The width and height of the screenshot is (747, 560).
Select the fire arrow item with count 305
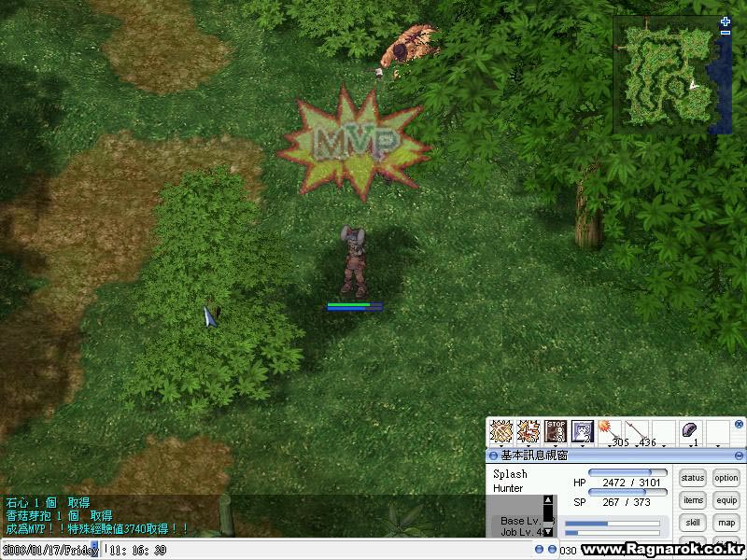click(610, 431)
